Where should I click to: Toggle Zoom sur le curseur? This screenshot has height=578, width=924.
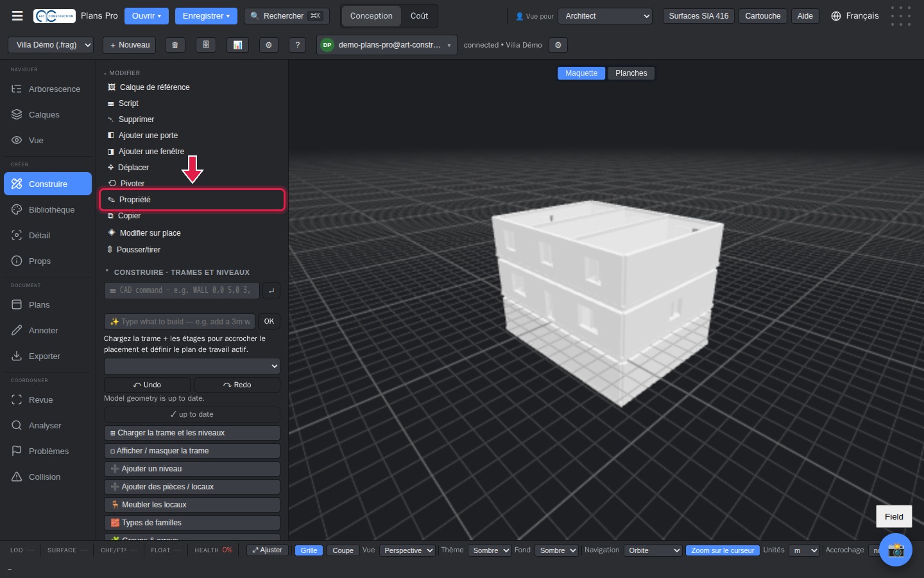click(723, 550)
